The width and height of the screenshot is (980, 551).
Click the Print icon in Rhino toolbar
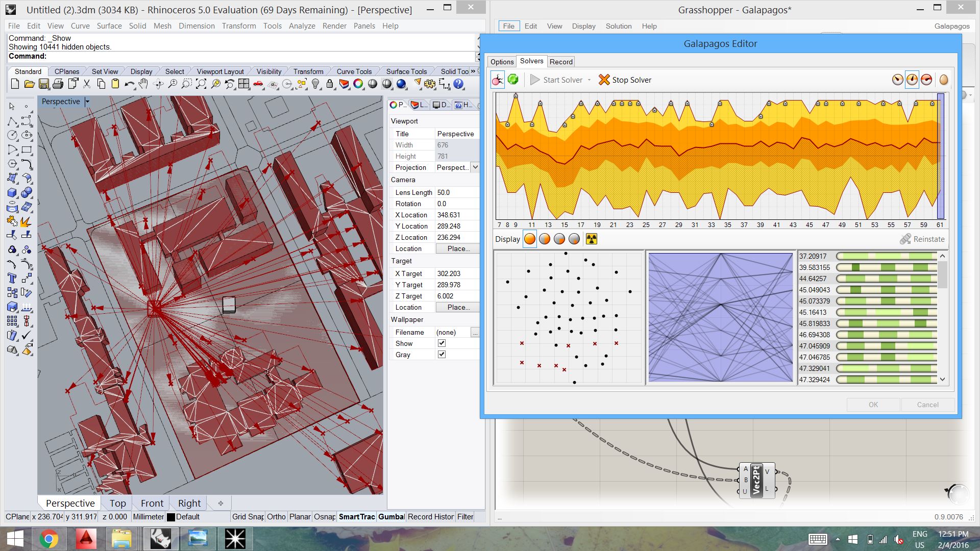(58, 84)
